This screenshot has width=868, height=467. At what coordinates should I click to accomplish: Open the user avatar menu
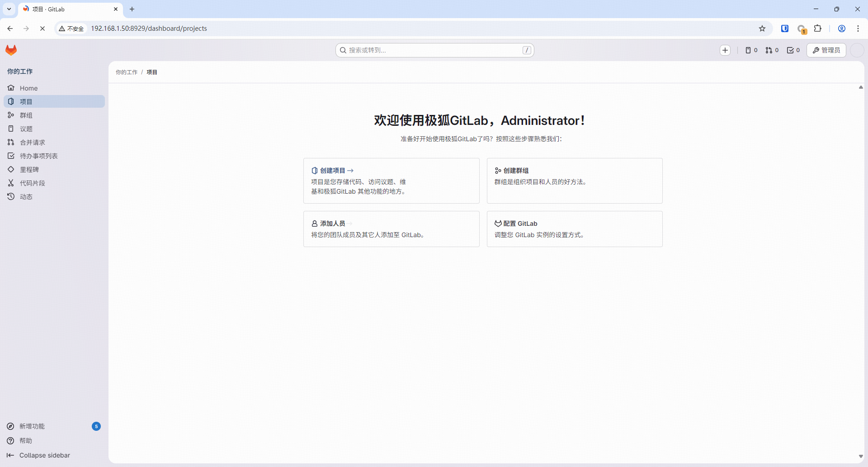tap(857, 50)
